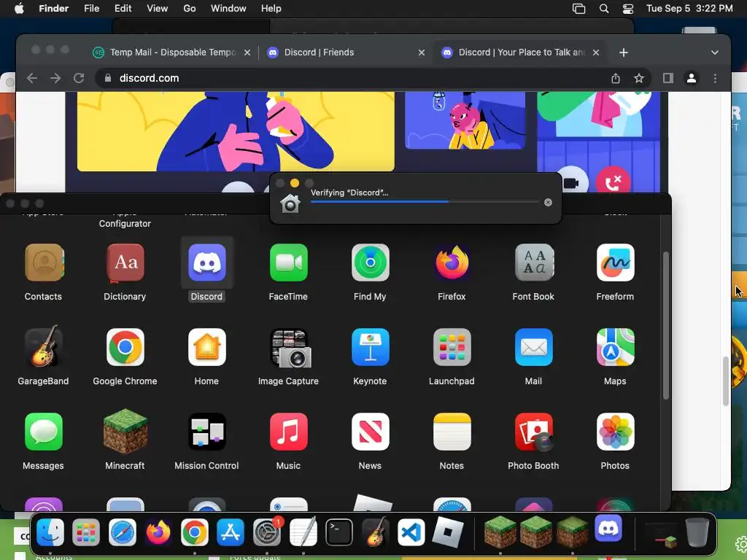Launch GarageBand from the Applications folder
The height and width of the screenshot is (560, 747).
(x=43, y=346)
